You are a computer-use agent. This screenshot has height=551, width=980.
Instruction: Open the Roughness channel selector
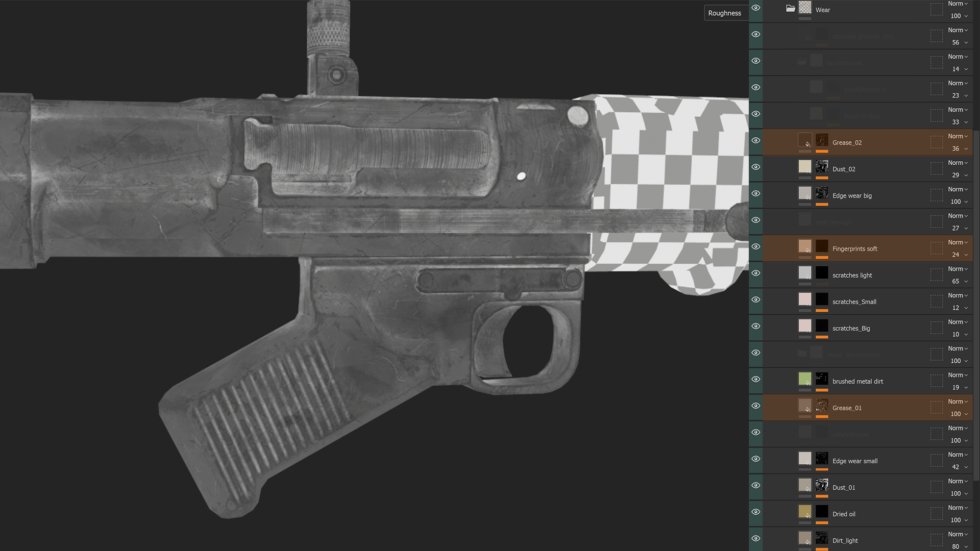point(724,13)
